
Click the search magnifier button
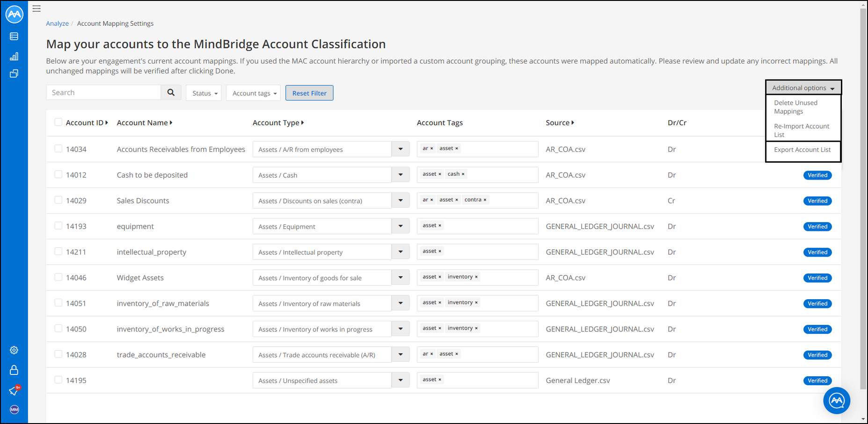[171, 93]
